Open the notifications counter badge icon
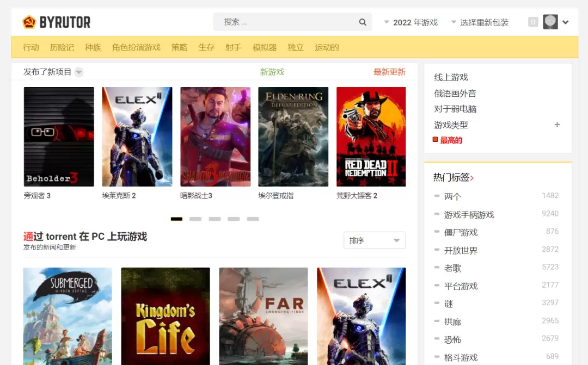Image resolution: width=588 pixels, height=365 pixels. 533,22
